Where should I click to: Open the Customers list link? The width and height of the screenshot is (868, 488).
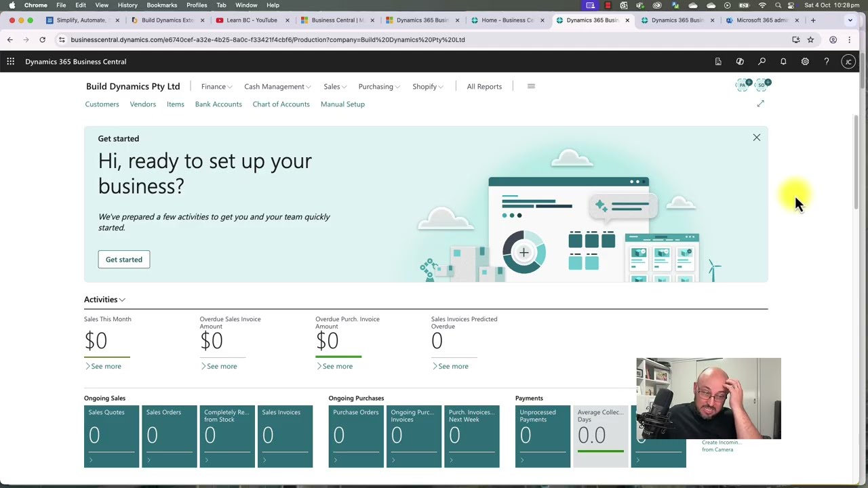(x=102, y=104)
